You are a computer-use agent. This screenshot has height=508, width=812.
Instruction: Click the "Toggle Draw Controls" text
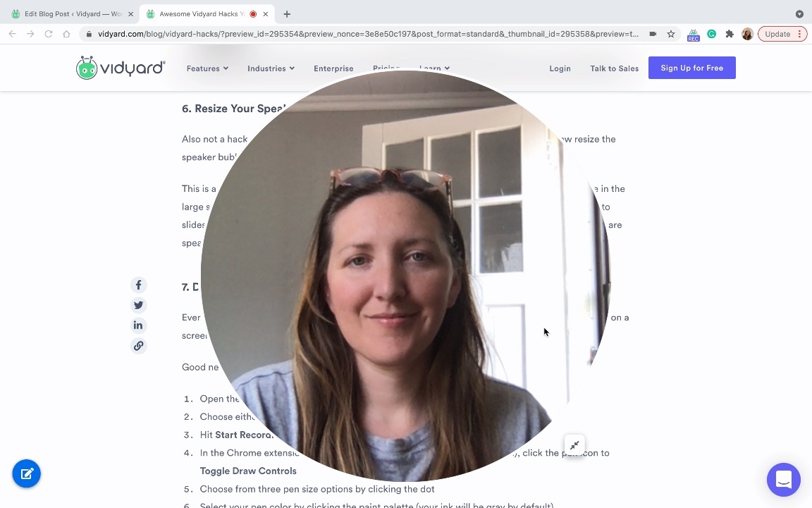coord(248,471)
